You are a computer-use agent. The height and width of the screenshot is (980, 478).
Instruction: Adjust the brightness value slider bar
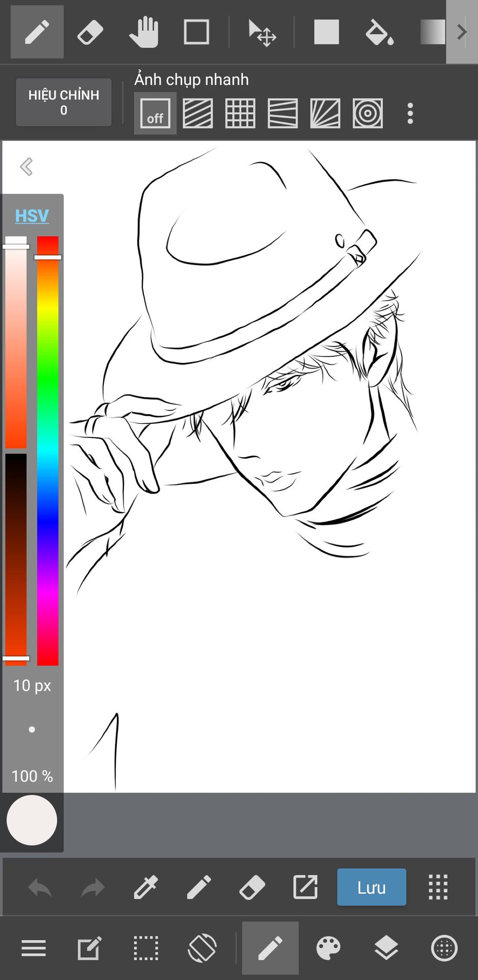pos(16,559)
